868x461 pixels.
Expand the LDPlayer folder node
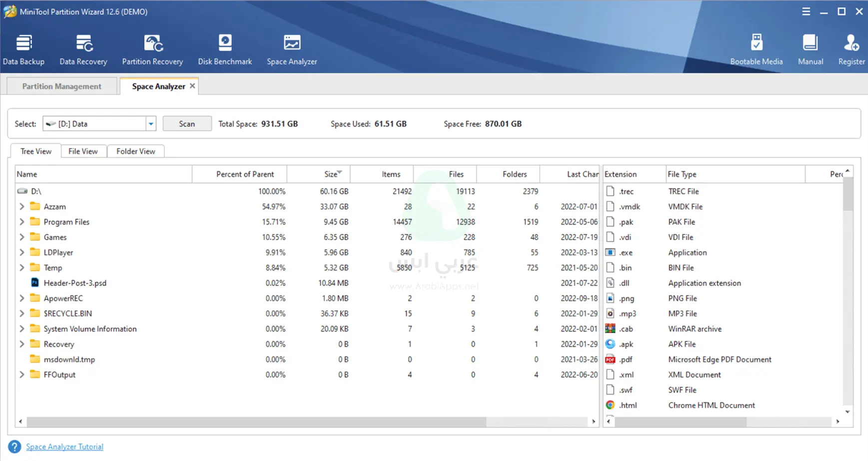pyautogui.click(x=22, y=252)
